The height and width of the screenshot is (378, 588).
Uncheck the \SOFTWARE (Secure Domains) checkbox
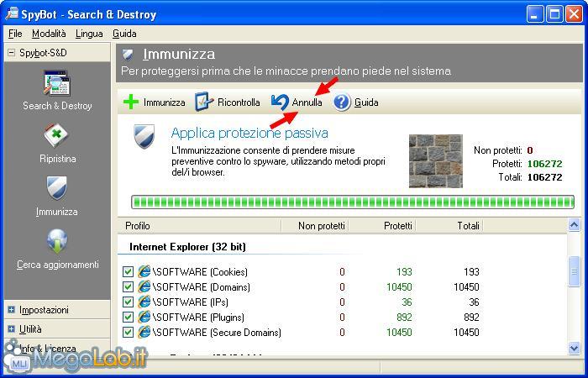tap(128, 333)
